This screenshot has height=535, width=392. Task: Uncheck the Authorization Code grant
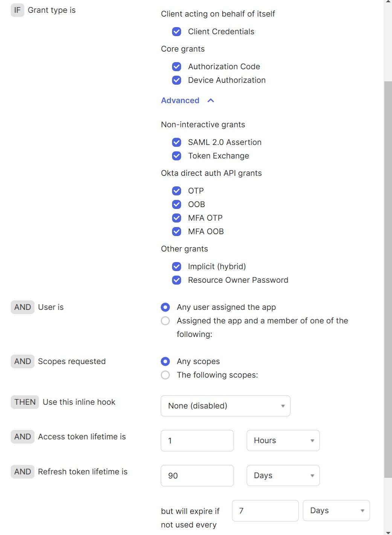click(177, 67)
